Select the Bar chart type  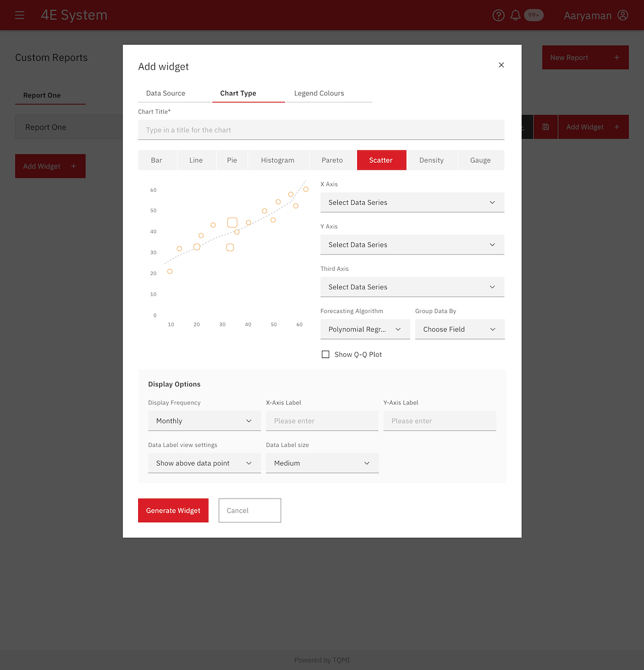[156, 160]
